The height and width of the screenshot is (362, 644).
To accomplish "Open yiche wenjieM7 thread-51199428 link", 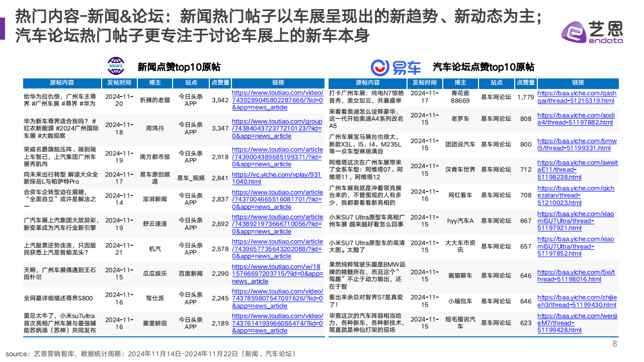I will [577, 323].
